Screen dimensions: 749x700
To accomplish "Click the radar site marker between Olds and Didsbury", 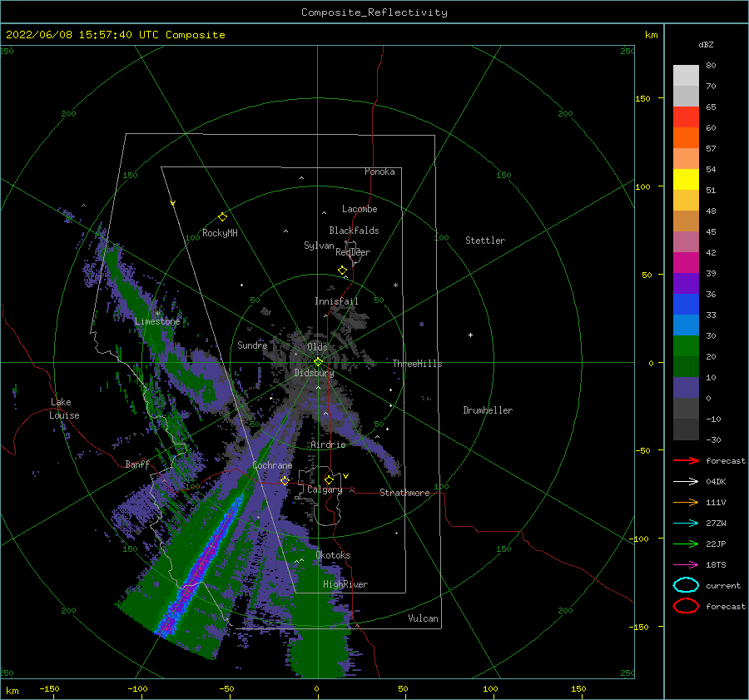I will tap(318, 362).
